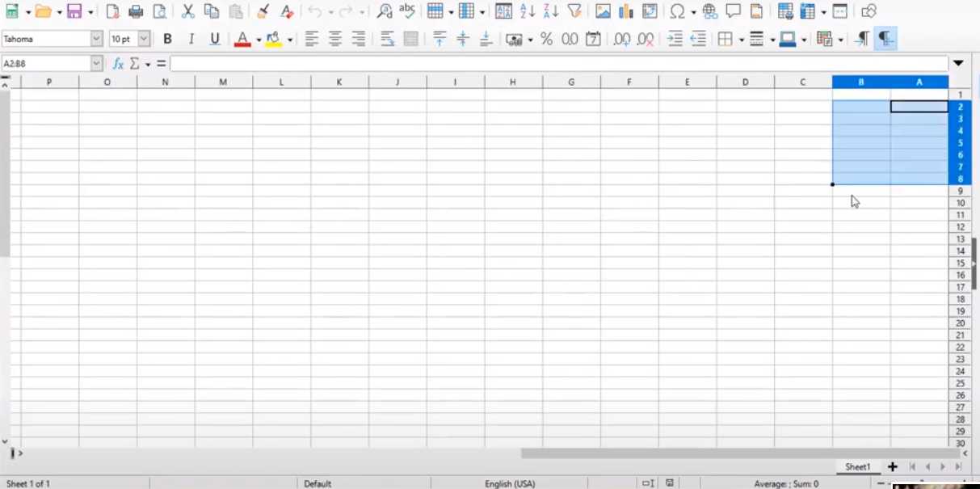Screen dimensions: 980x489
Task: Open the Function Wizard fx
Action: click(x=118, y=63)
